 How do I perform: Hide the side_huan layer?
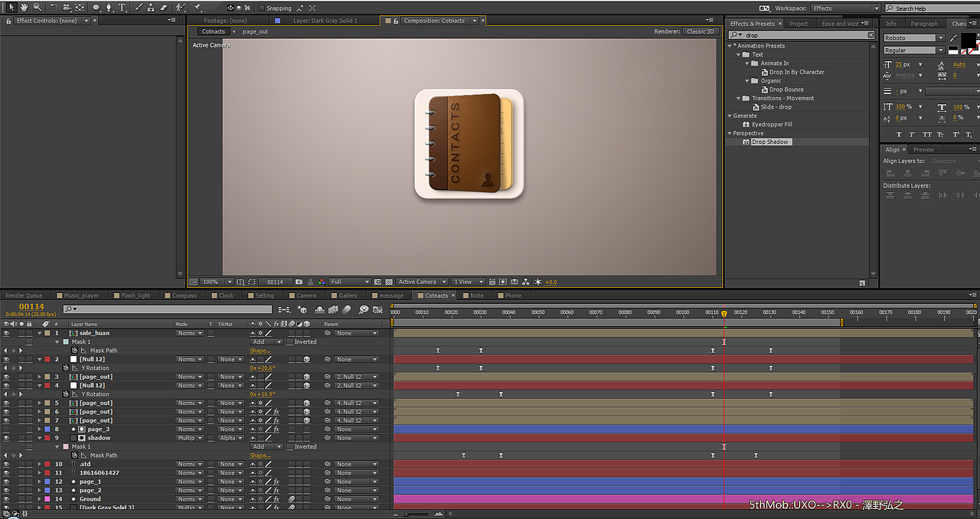[6, 333]
